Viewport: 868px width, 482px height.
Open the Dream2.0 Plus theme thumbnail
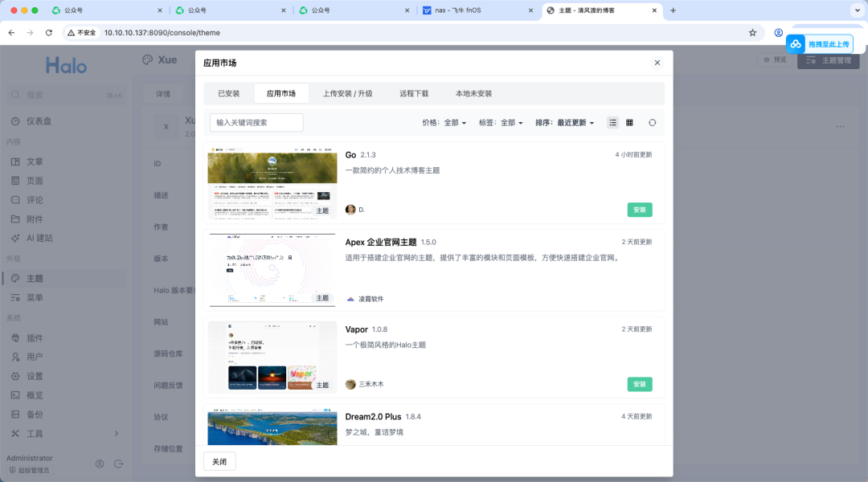pos(272,427)
